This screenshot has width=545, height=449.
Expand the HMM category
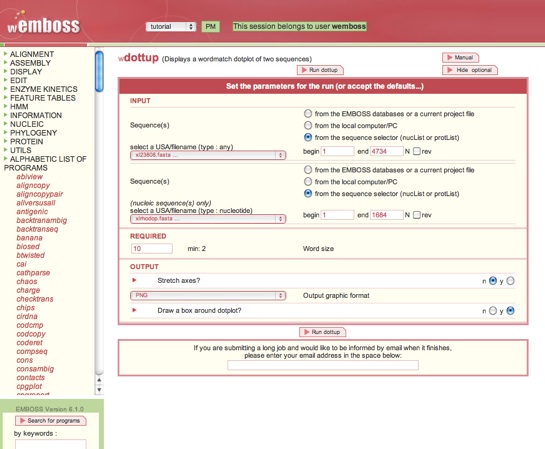pyautogui.click(x=19, y=106)
